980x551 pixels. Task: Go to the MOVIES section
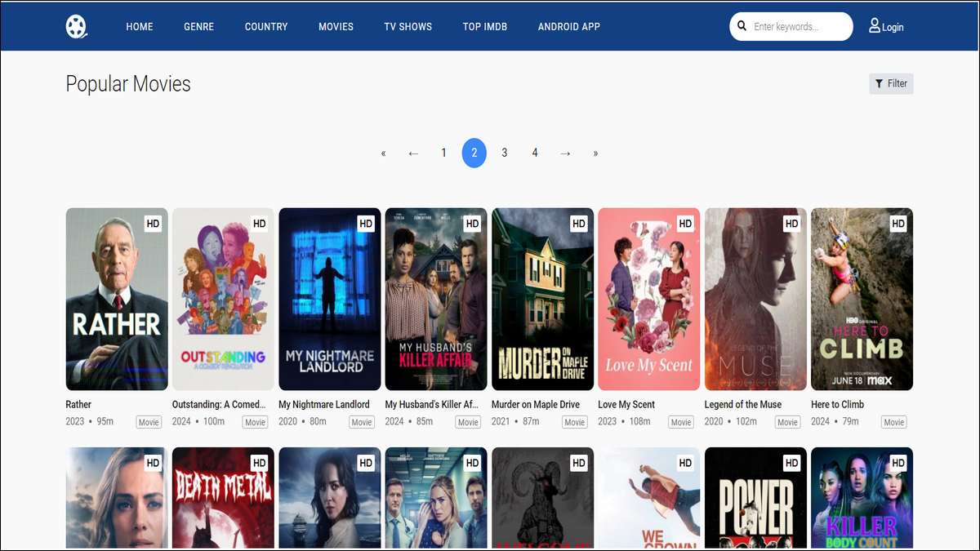click(x=336, y=26)
